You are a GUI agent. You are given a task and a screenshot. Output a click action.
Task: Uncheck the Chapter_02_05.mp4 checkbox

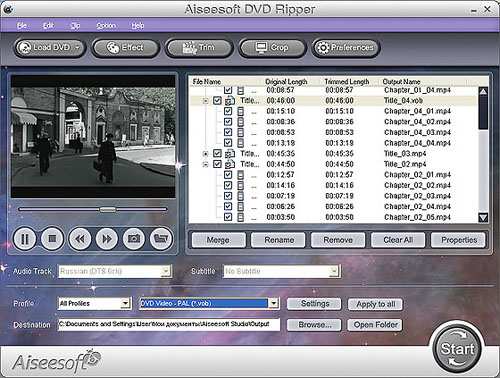pos(228,217)
